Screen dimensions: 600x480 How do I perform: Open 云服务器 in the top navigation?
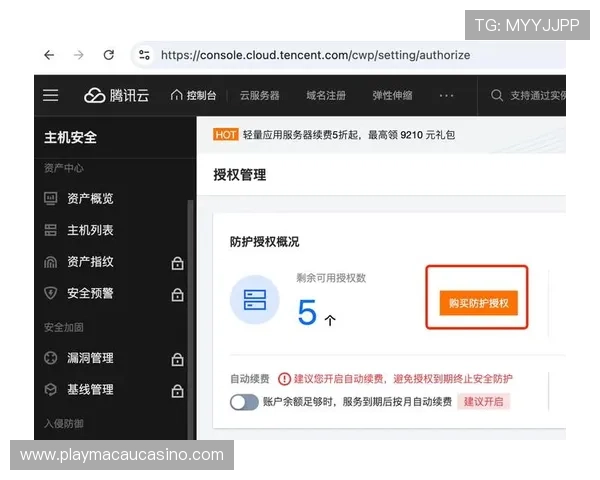(x=259, y=95)
